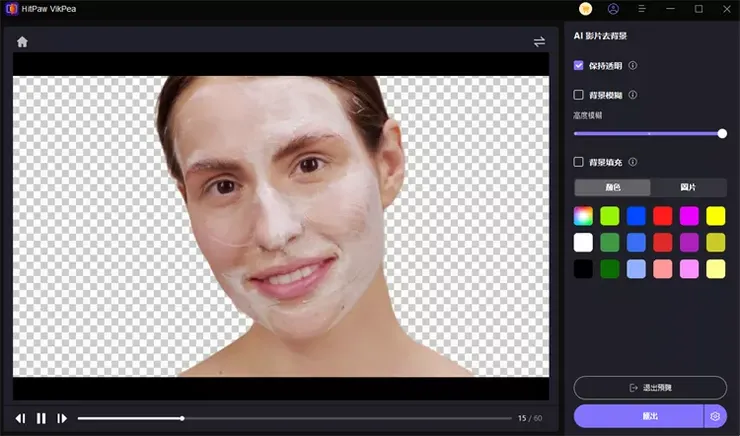Open the user account icon
740x436 pixels.
point(613,9)
